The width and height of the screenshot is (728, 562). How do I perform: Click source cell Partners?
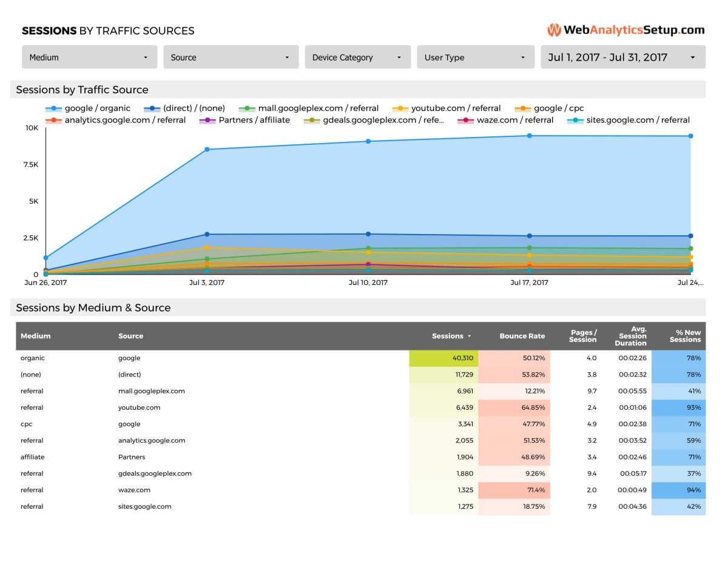point(132,457)
